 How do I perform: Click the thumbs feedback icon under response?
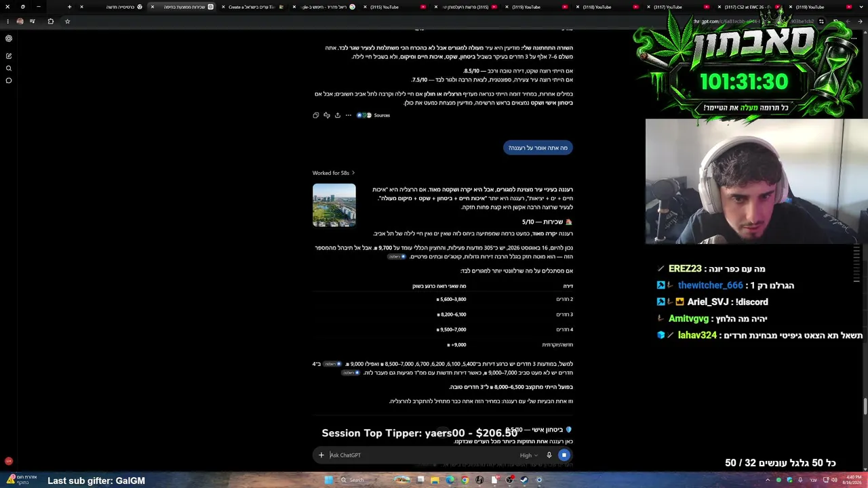327,115
